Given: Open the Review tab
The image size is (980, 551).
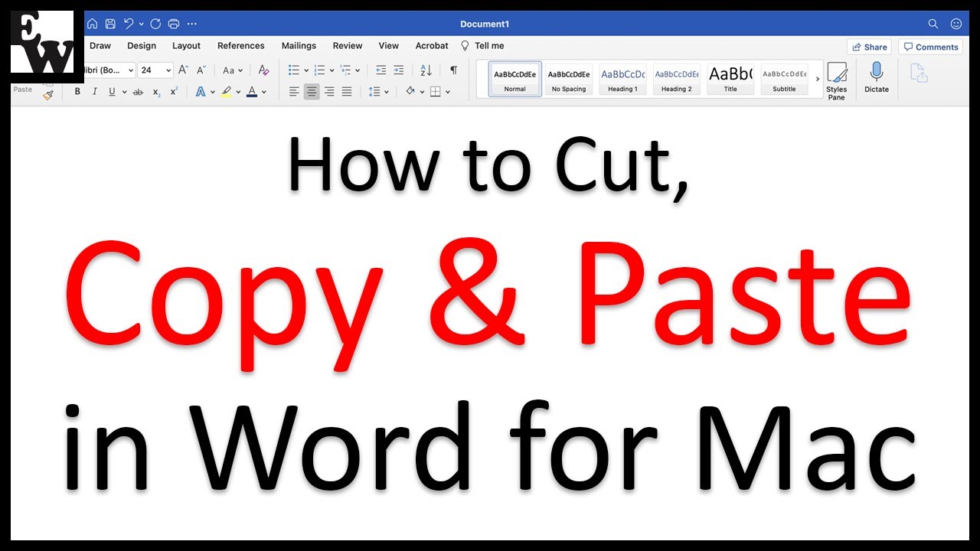Looking at the screenshot, I should point(348,46).
